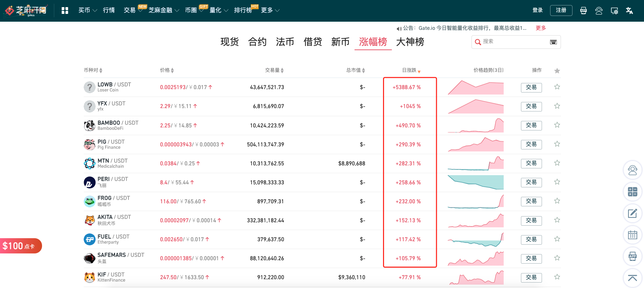Click the 搜索 search input field
Viewport: 644px width, 288px height.
click(514, 42)
